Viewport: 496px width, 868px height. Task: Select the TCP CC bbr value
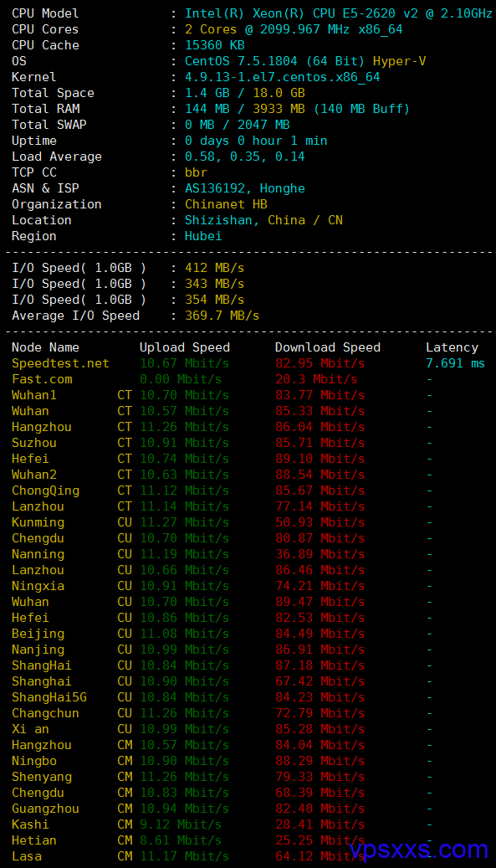click(197, 172)
